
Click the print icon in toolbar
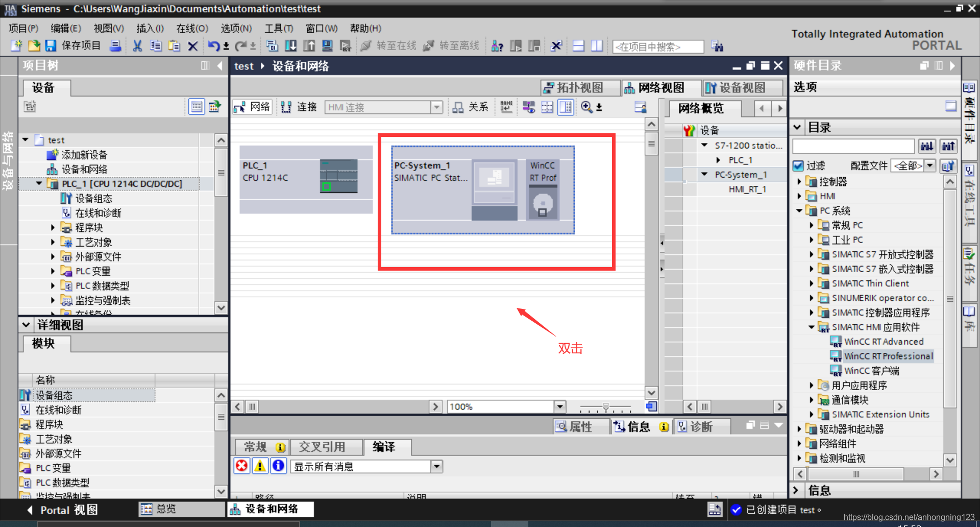116,46
